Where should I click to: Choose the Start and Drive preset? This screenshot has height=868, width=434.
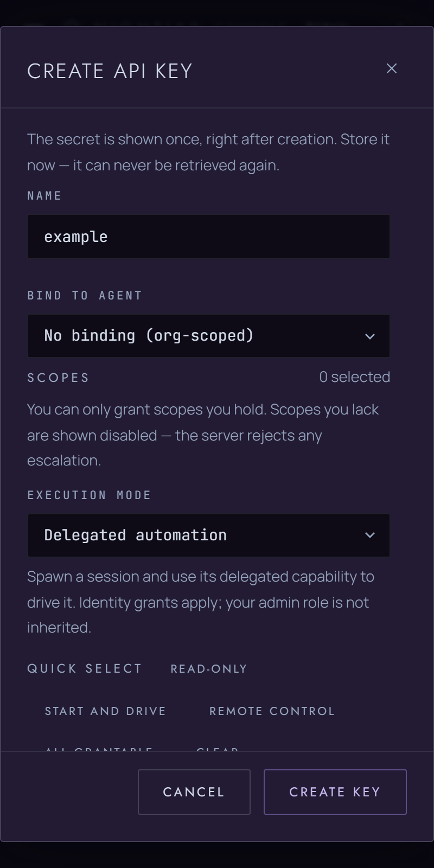coord(105,711)
